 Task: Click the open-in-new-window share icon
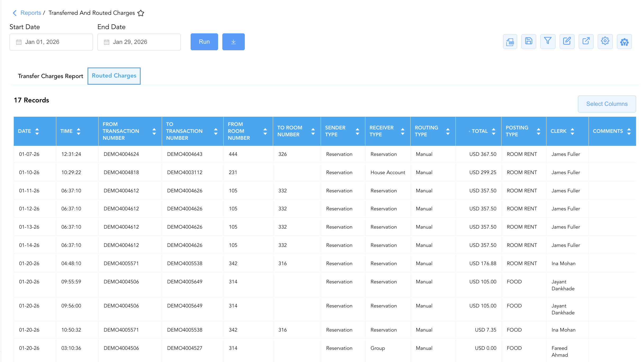click(586, 42)
